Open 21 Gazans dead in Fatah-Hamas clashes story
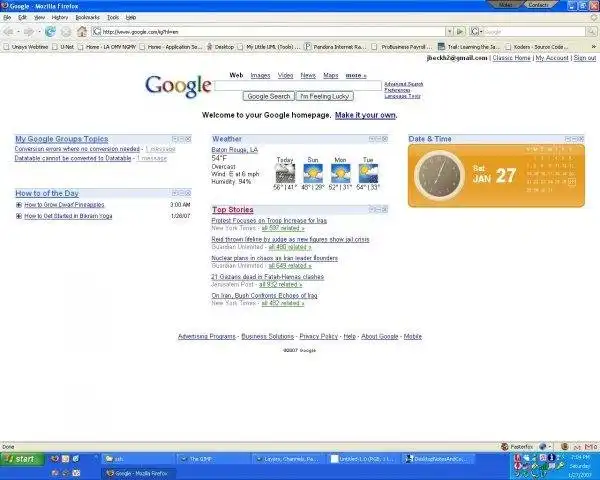The width and height of the screenshot is (600, 480). [x=267, y=277]
